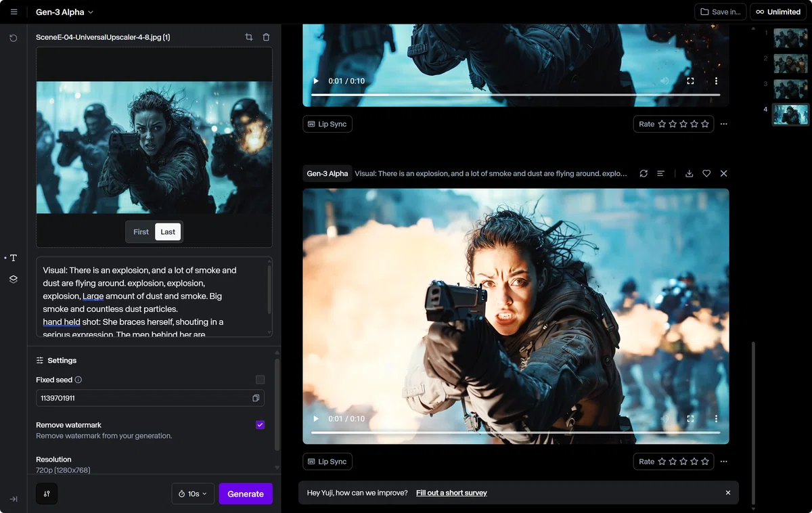Uncheck the Remove watermark checkbox
This screenshot has width=812, height=513.
click(260, 425)
